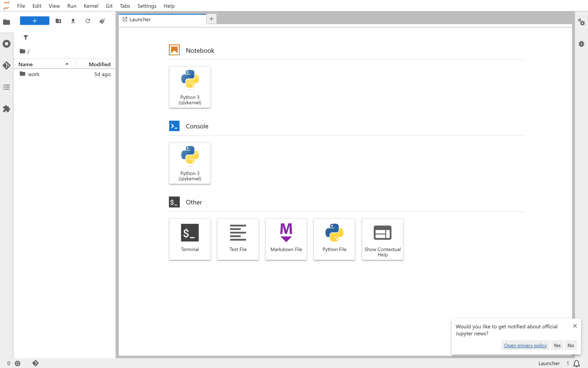The width and height of the screenshot is (588, 368).
Task: Dismiss the Jupyter news notification
Action: pos(575,326)
